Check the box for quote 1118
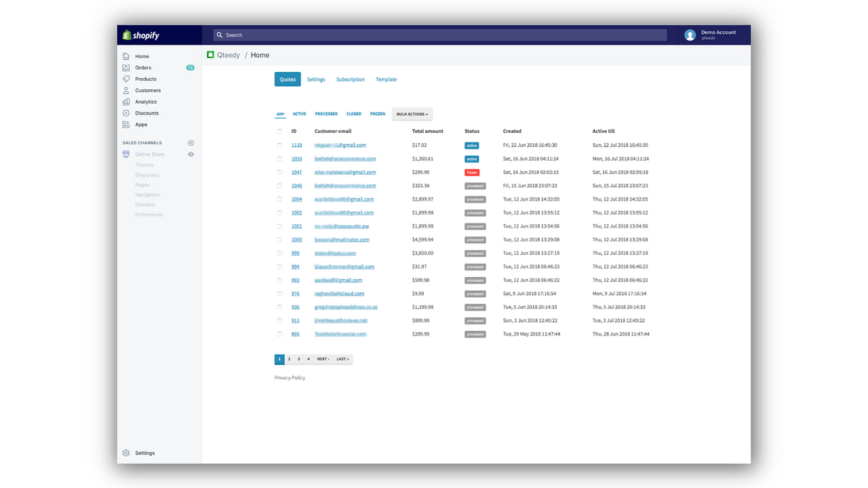The width and height of the screenshot is (868, 488). pyautogui.click(x=279, y=145)
